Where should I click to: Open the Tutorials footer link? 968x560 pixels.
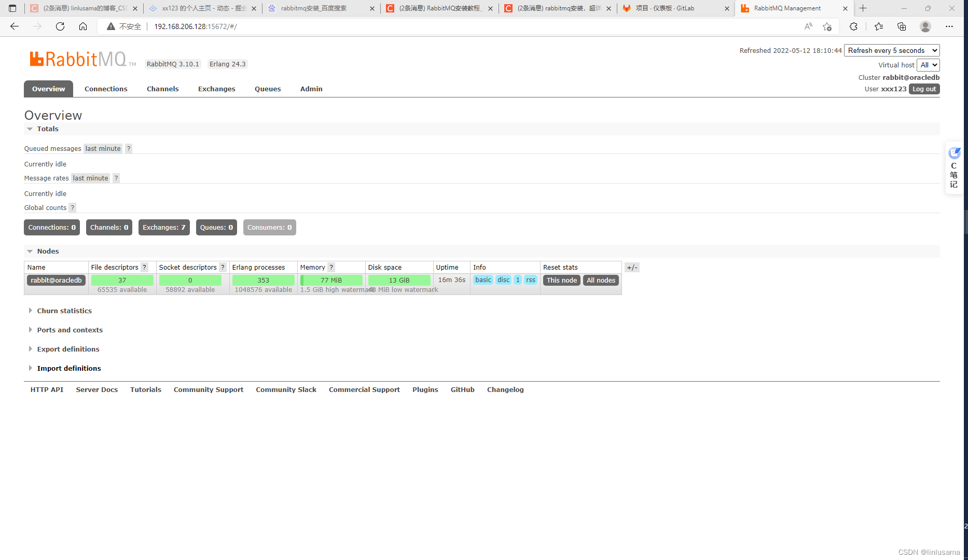[x=146, y=390]
